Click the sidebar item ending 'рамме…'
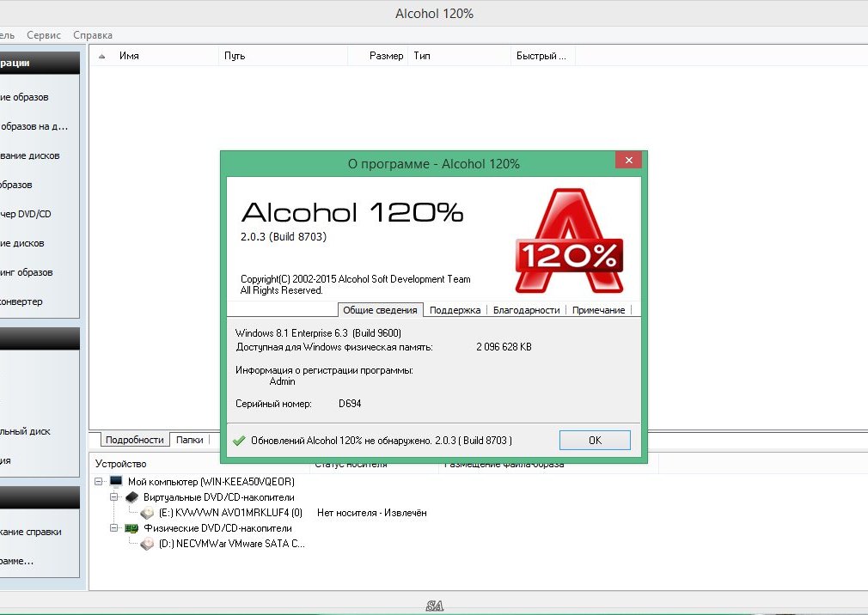 click(16, 561)
